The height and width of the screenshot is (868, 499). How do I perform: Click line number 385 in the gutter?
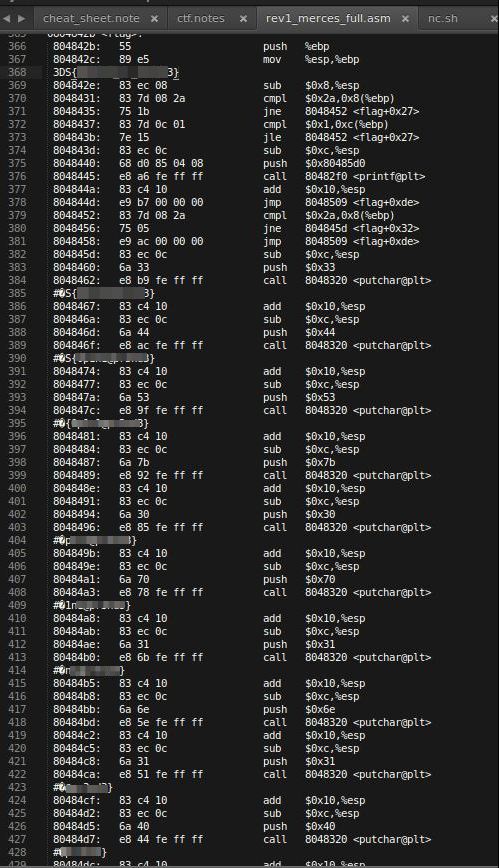click(x=17, y=293)
